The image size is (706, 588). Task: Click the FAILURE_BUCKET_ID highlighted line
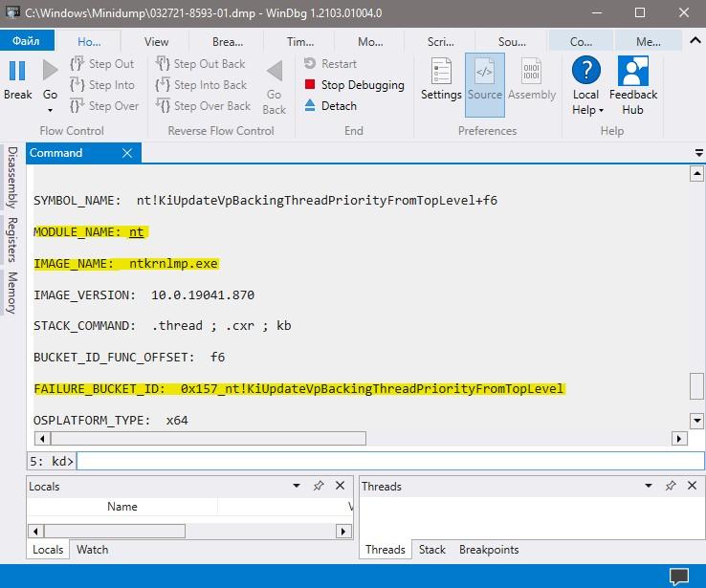point(299,389)
